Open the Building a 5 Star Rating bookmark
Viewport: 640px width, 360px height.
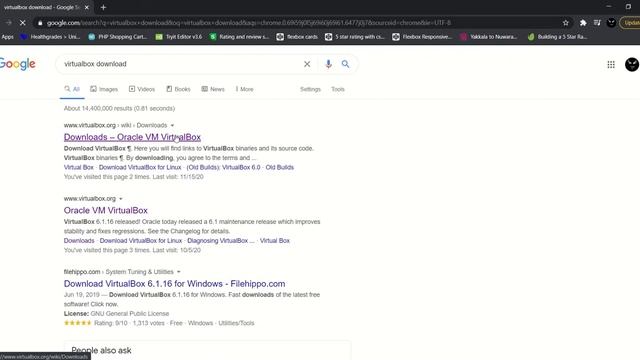(558, 37)
